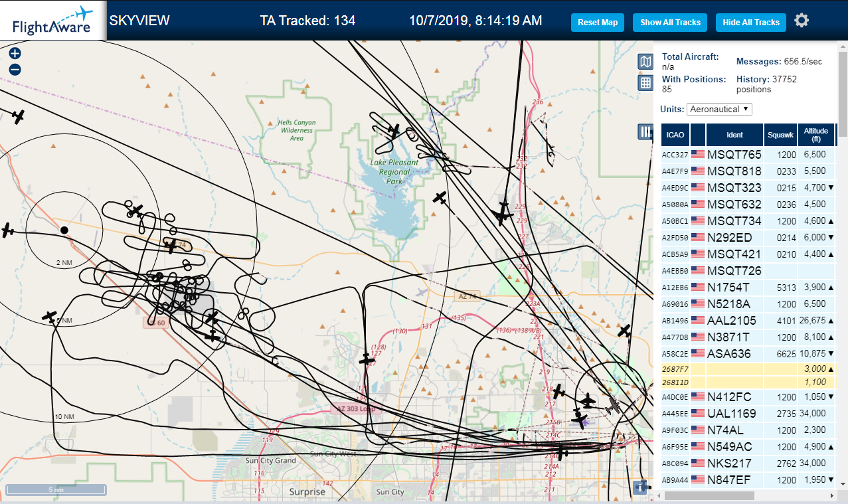This screenshot has width=848, height=504.
Task: Select the large jet icon near marker 229
Action: (503, 213)
